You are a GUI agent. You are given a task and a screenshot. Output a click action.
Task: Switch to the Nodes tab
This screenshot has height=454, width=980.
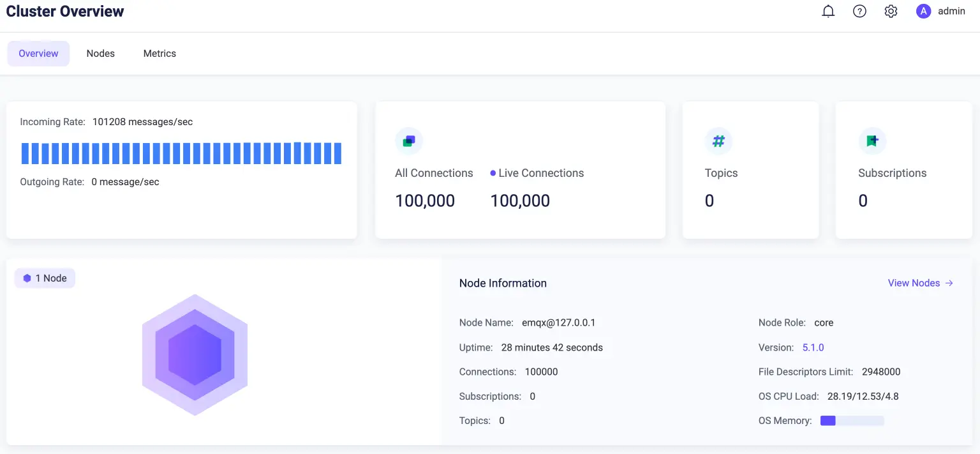click(100, 53)
